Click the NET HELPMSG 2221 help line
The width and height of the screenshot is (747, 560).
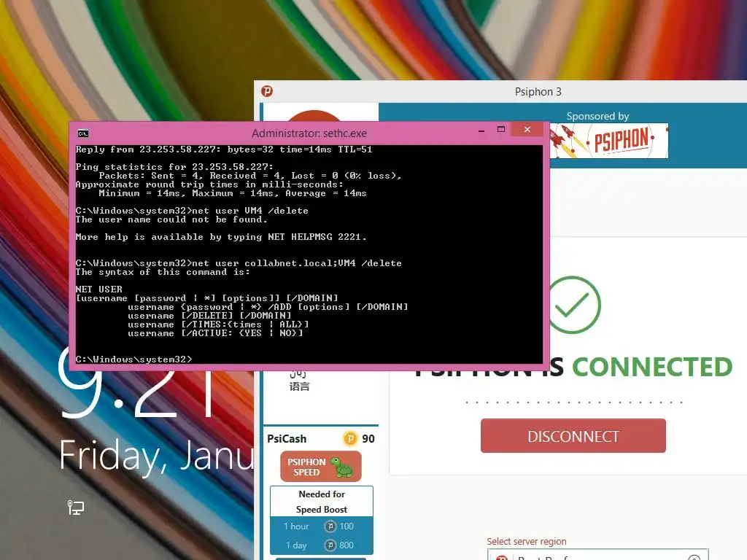(221, 237)
